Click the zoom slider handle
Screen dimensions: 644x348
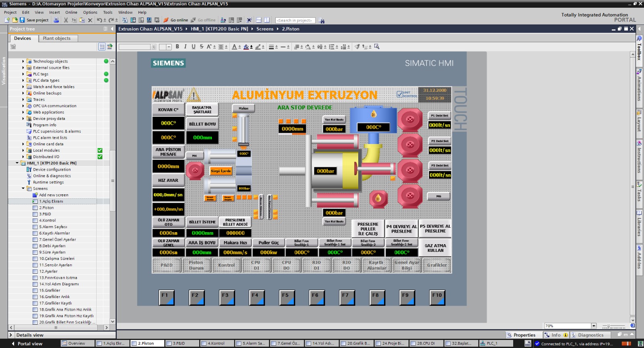pos(608,326)
